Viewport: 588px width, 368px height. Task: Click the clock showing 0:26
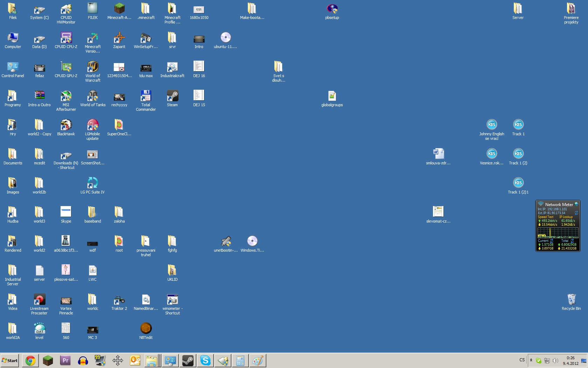coord(570,360)
